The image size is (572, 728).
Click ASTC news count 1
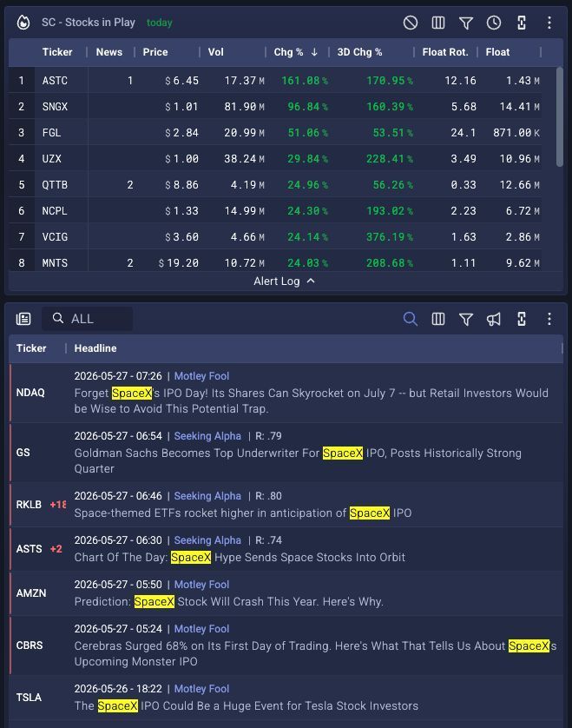(x=130, y=80)
